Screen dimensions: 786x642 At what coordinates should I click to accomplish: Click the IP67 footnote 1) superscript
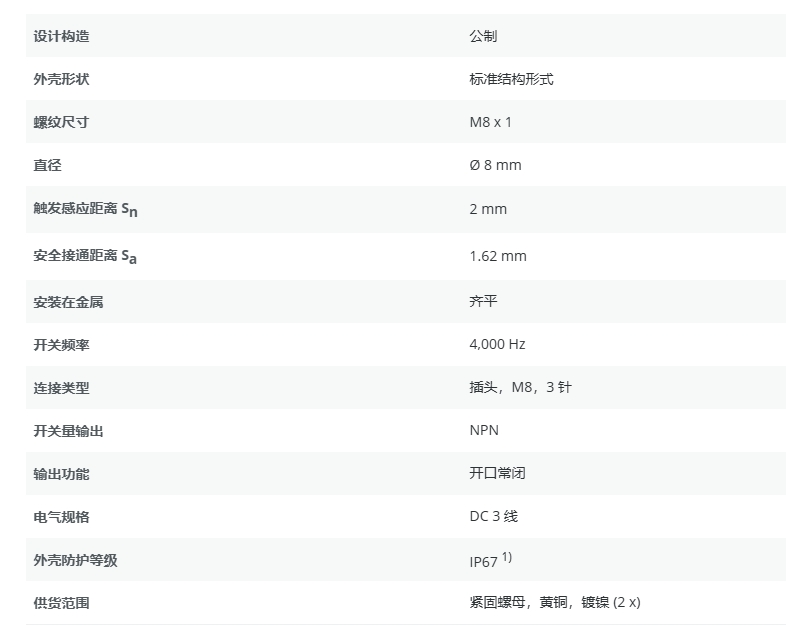pos(507,557)
